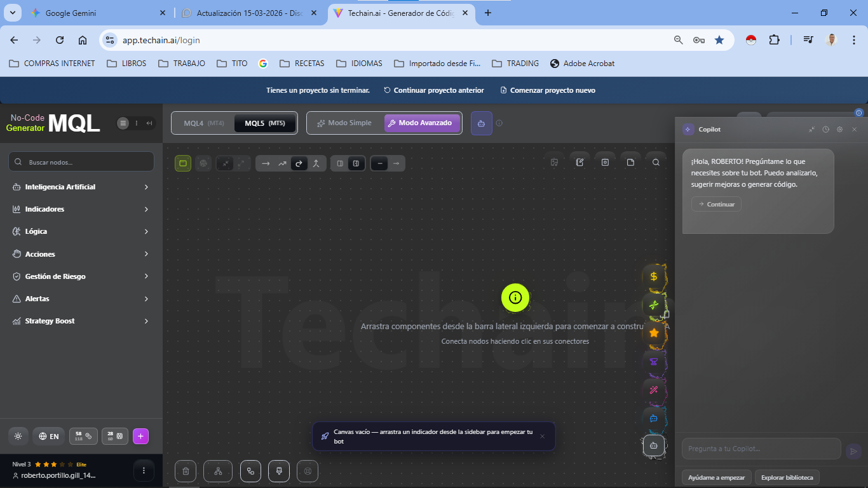Expand the Indicadores category
Screen dimensions: 868x488
coord(81,209)
